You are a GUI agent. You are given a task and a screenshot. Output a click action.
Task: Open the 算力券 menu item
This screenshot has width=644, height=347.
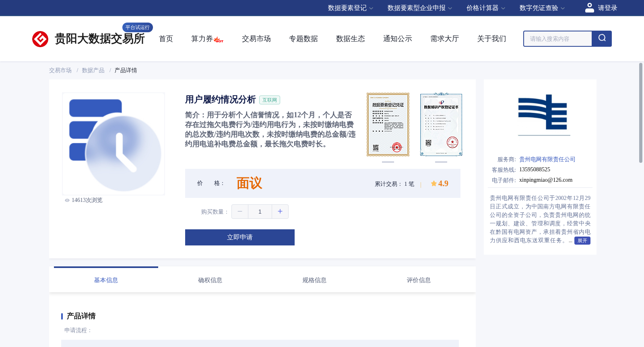click(202, 39)
